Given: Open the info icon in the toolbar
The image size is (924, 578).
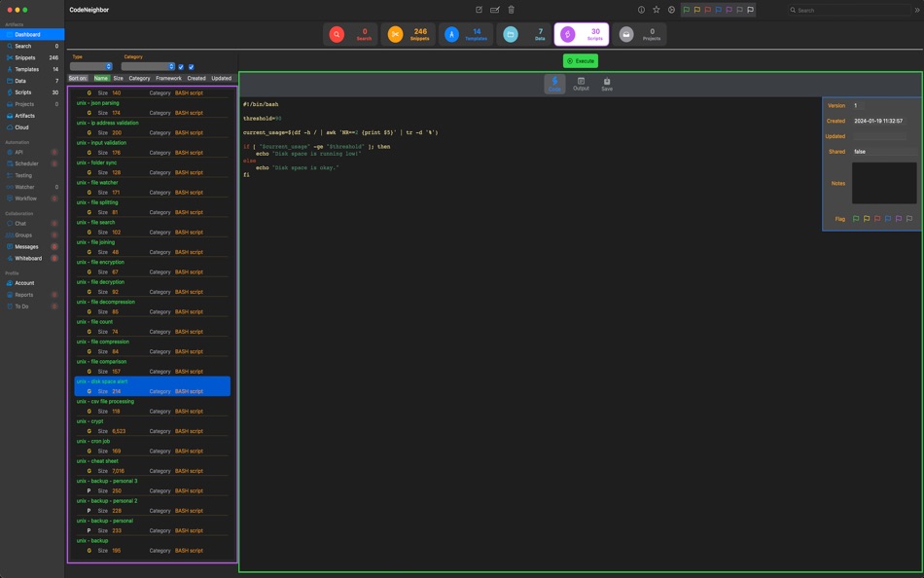Looking at the screenshot, I should click(x=641, y=10).
